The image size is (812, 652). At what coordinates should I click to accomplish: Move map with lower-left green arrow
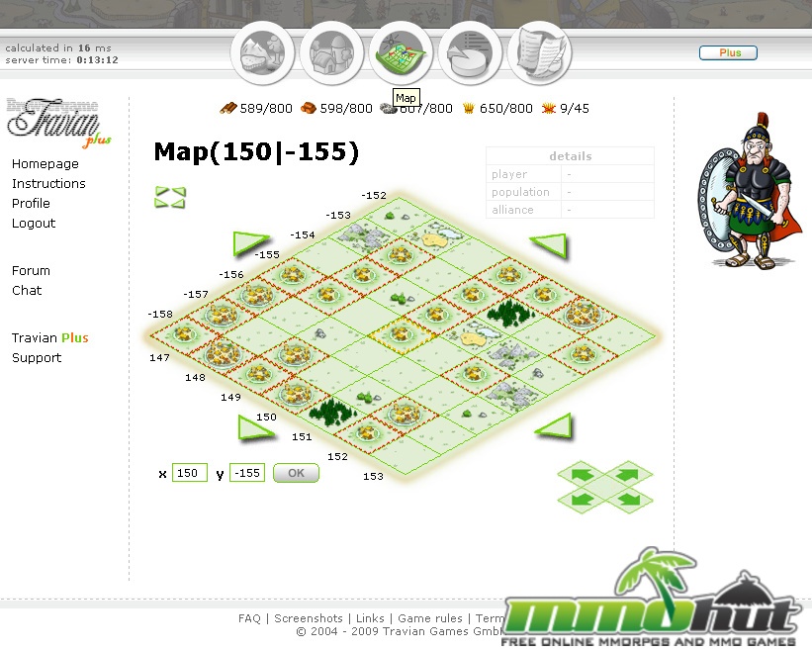(x=256, y=427)
